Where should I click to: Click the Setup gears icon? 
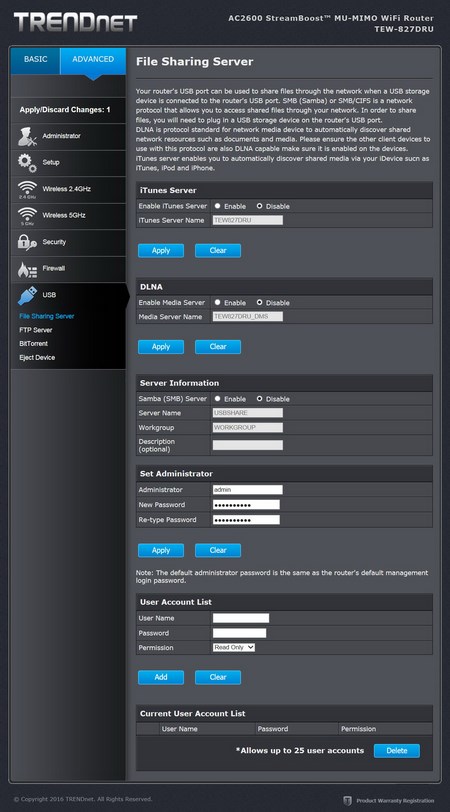[x=27, y=163]
